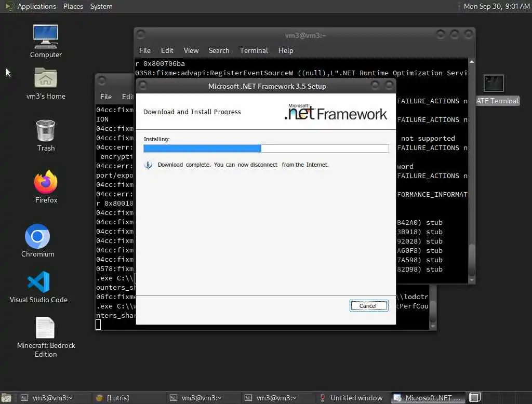Open the Trash desktop icon
Screen dimensions: 532x404
click(46, 136)
